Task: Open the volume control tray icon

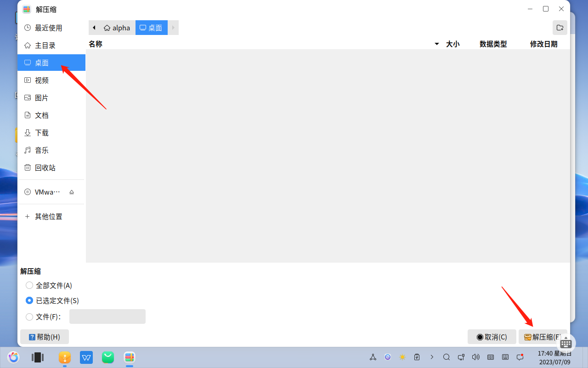Action: (x=476, y=357)
